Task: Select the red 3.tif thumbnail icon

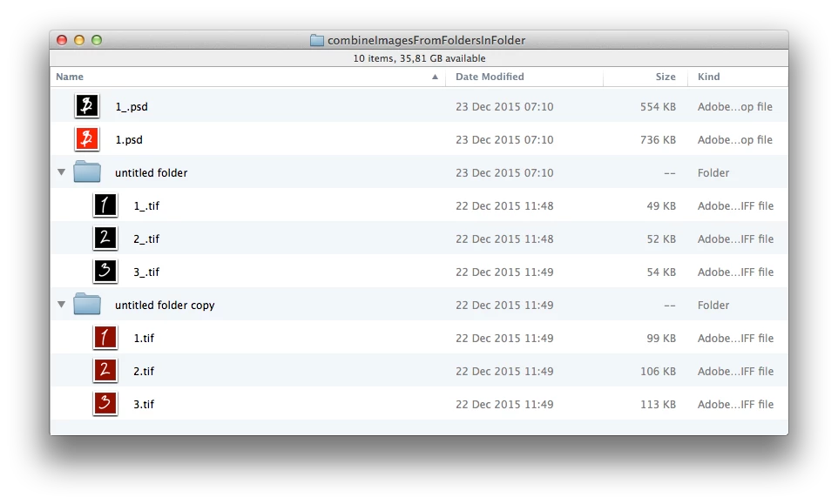Action: coord(105,404)
